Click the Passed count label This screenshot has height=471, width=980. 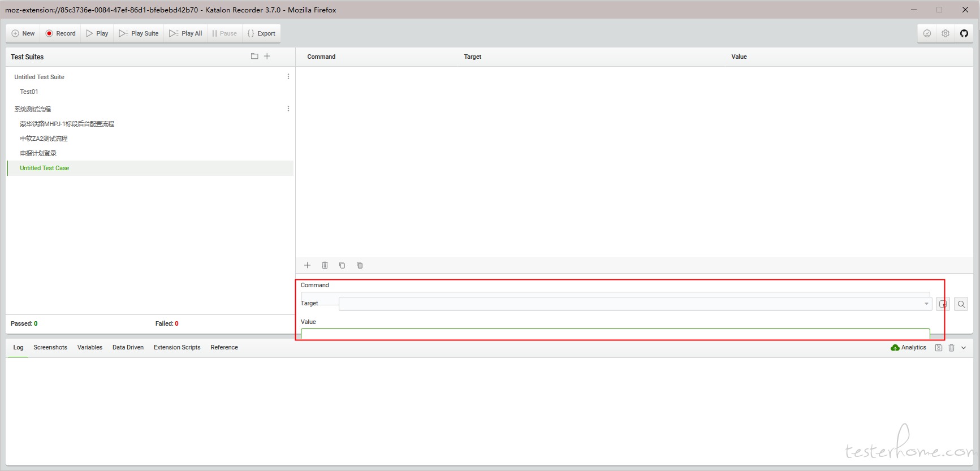(24, 323)
